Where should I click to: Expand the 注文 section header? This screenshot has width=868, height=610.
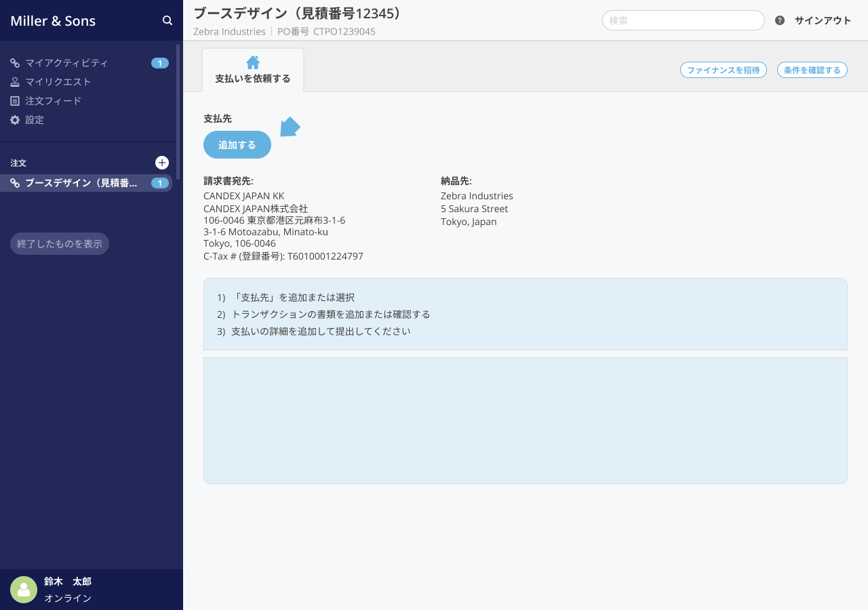[x=18, y=163]
